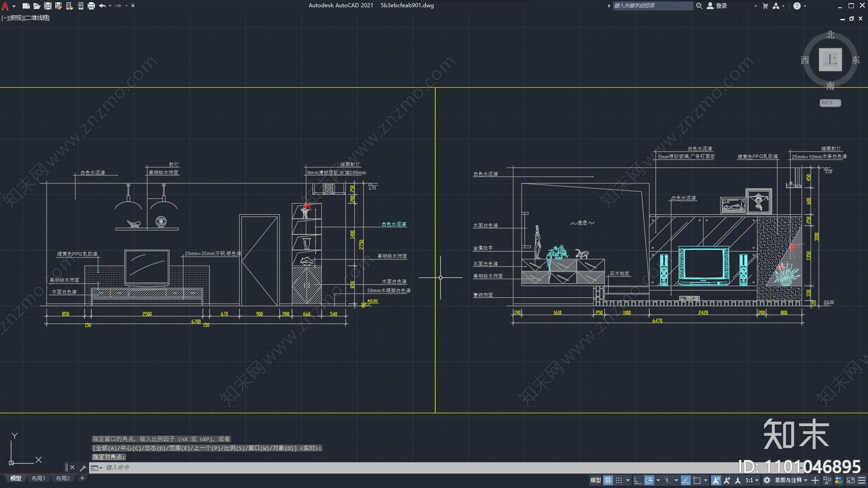Click the ViewCube top face 上
The image size is (868, 488).
pos(830,60)
